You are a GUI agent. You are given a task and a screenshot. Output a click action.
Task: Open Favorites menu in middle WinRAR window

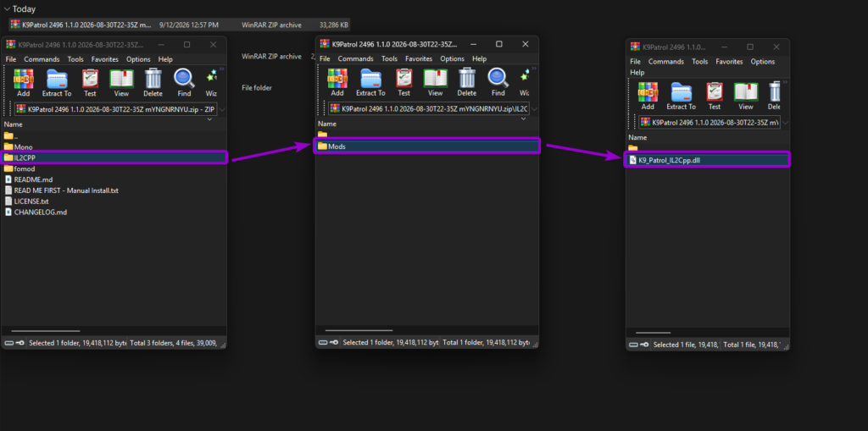419,58
